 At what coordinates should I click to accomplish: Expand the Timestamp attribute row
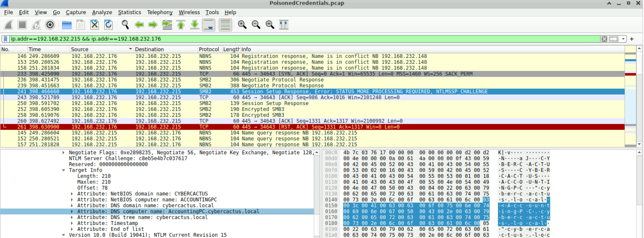[x=72, y=223]
